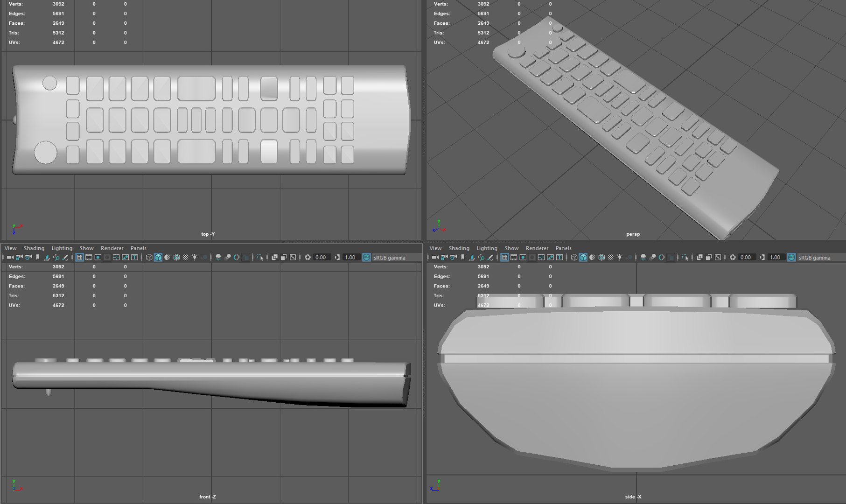Toggle X-Ray mode in front view toolbar
The image size is (846, 504).
[274, 258]
